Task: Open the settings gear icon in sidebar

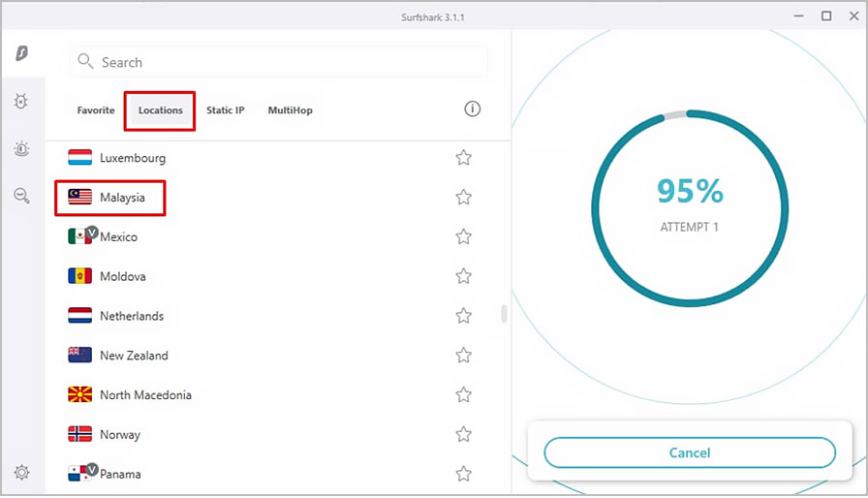Action: coord(21,473)
